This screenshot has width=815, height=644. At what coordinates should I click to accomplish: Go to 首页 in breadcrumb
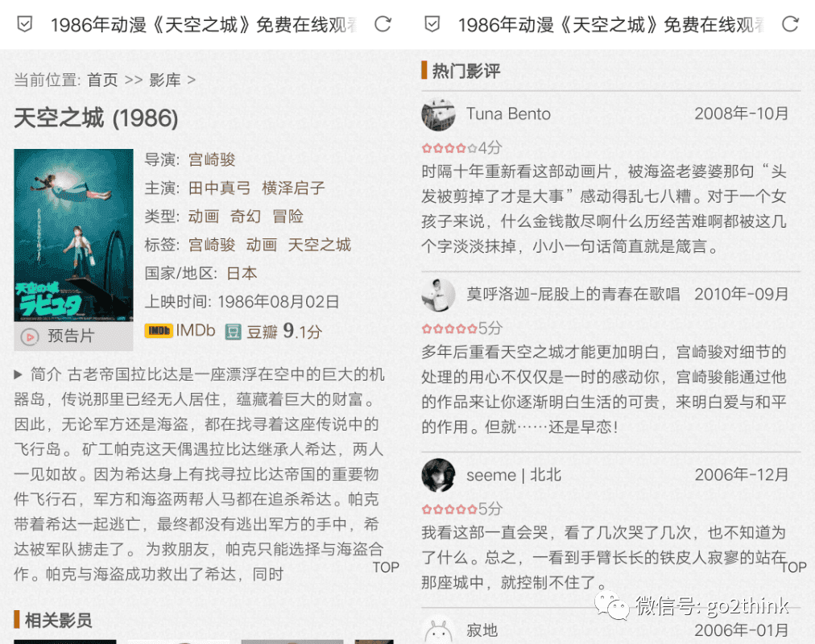point(102,80)
